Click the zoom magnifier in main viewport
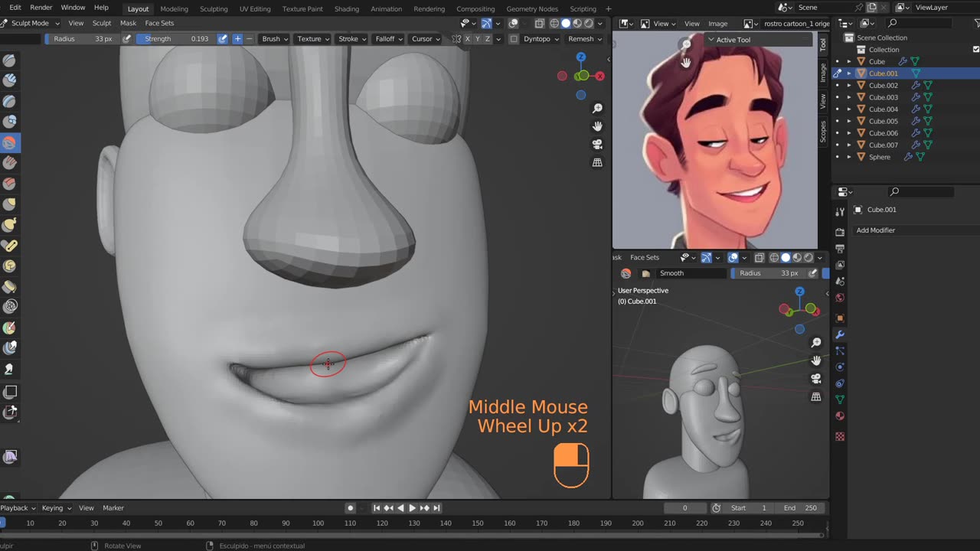Viewport: 980px width, 551px height. point(598,108)
